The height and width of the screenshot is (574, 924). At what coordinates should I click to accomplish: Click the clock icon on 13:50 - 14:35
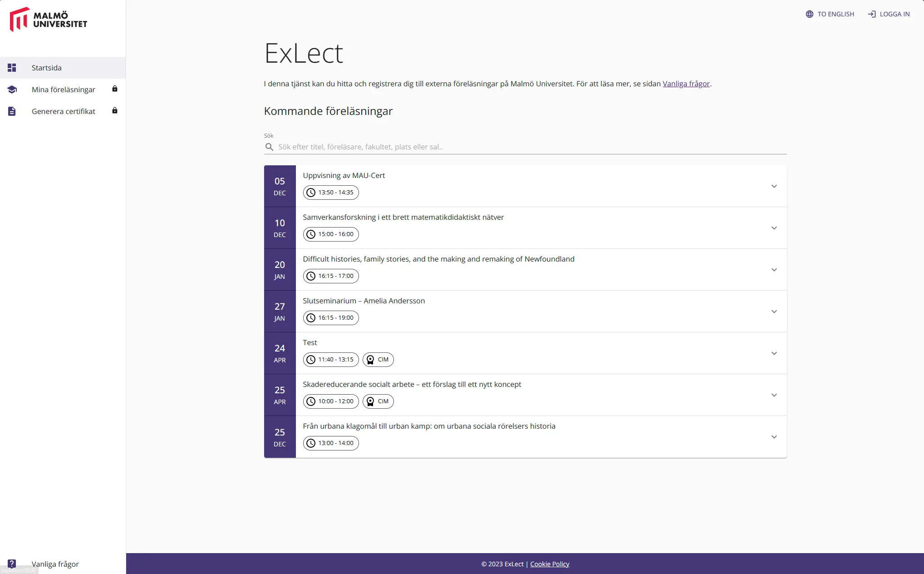tap(311, 193)
